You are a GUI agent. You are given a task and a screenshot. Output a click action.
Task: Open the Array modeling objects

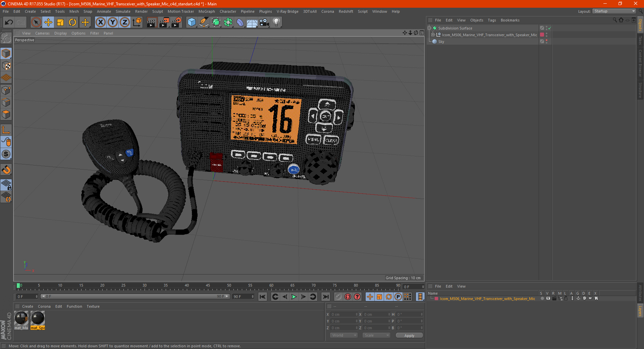point(228,22)
